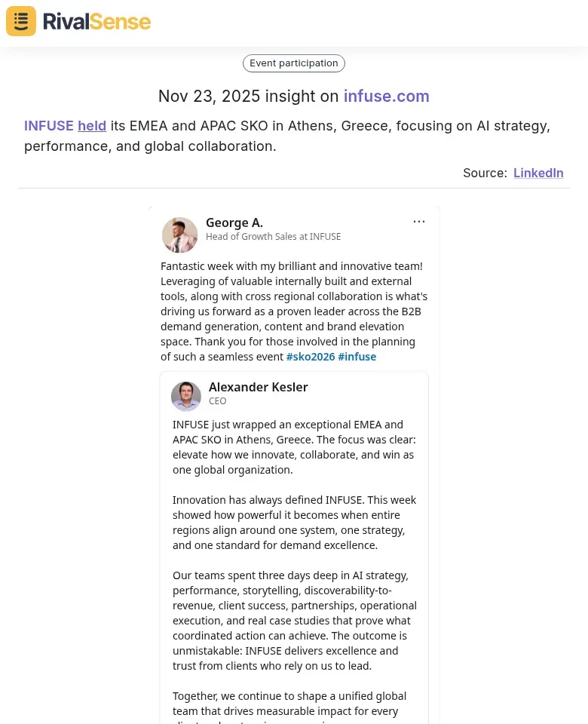Click Alexander Kesler's name
The width and height of the screenshot is (588, 724).
[x=259, y=387]
